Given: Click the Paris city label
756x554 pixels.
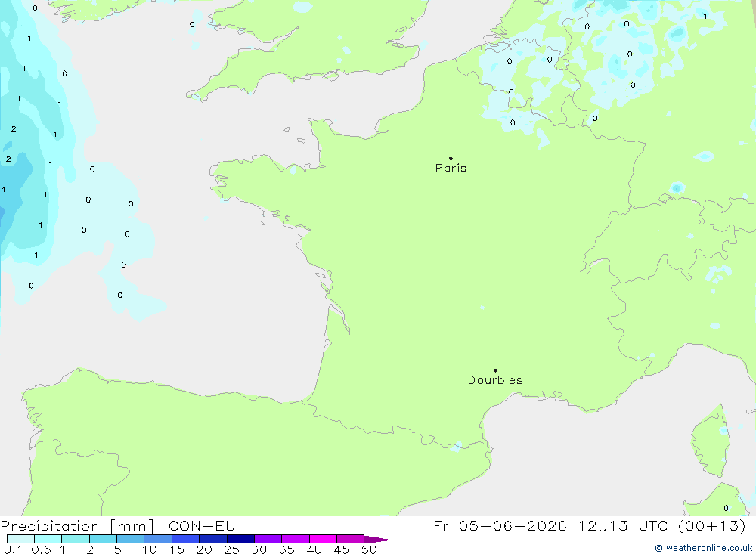Looking at the screenshot, I should 451,168.
